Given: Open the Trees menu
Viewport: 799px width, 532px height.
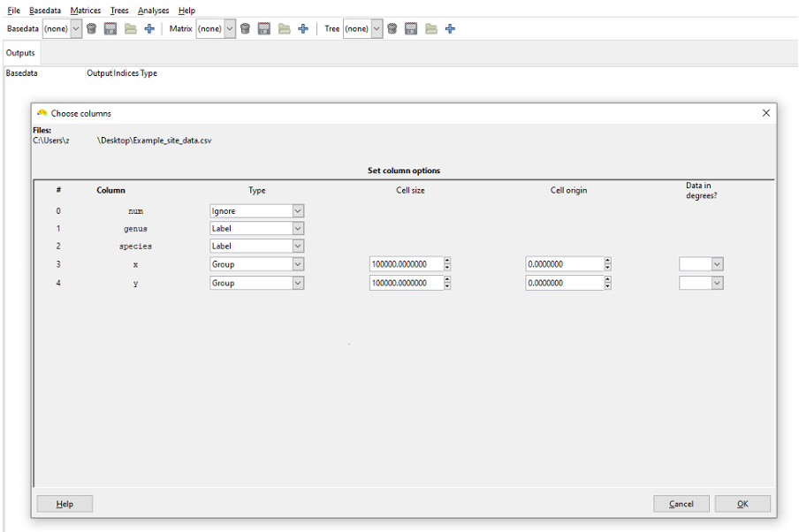Looking at the screenshot, I should click(x=119, y=11).
